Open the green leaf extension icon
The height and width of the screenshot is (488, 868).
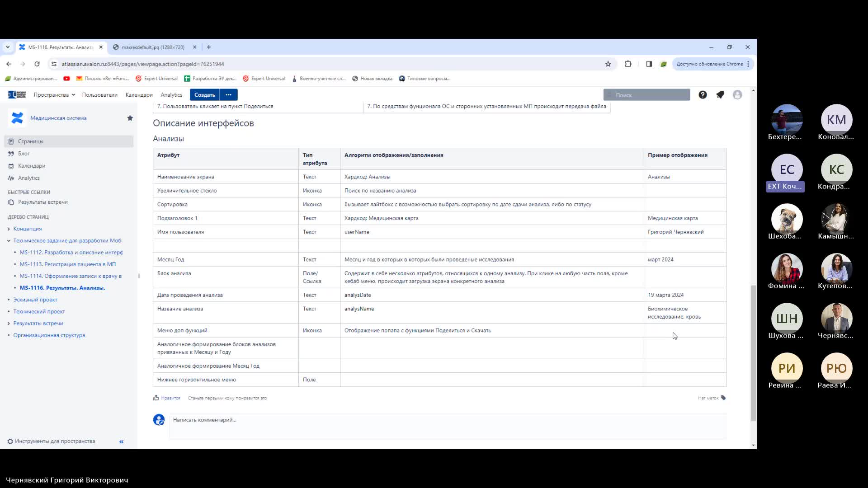click(x=663, y=64)
